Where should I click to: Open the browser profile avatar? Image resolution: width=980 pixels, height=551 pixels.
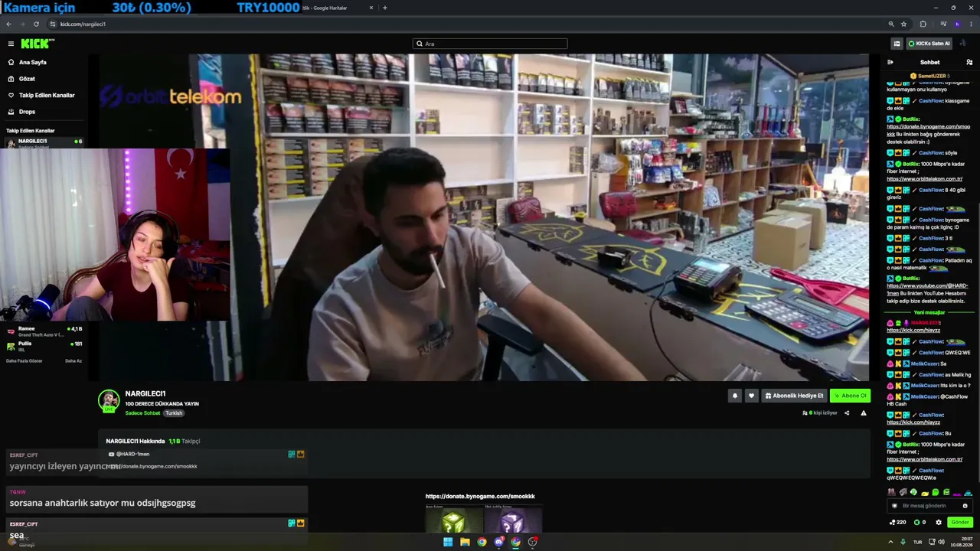pos(957,24)
